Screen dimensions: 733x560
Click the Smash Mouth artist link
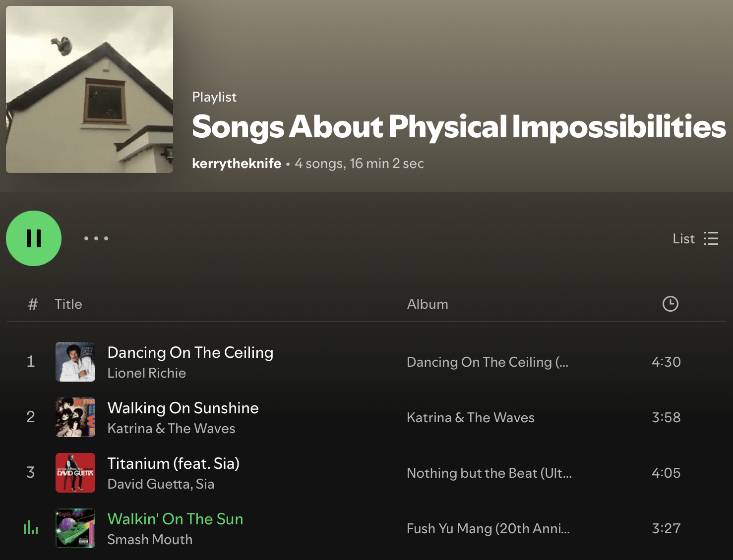tap(150, 540)
